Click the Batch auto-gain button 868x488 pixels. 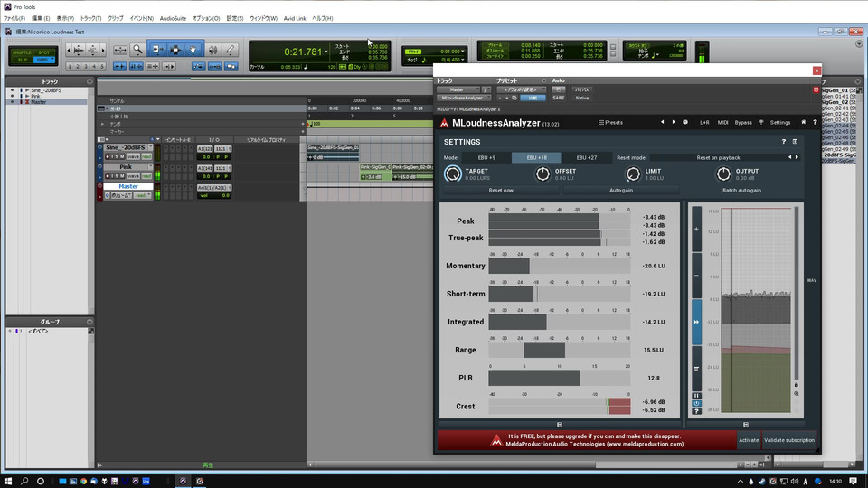[x=741, y=191]
